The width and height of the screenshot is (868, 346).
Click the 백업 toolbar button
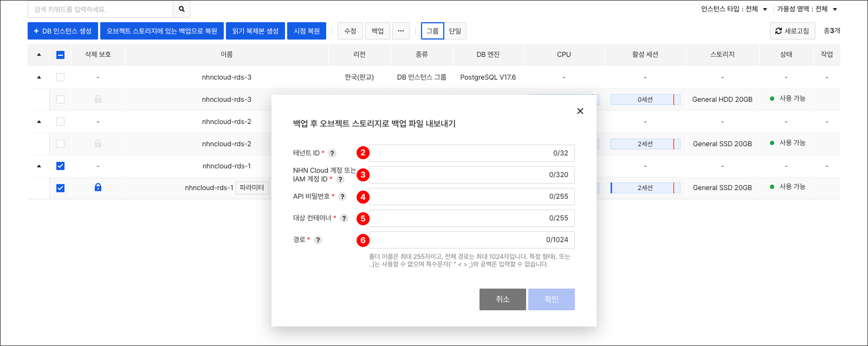click(378, 31)
